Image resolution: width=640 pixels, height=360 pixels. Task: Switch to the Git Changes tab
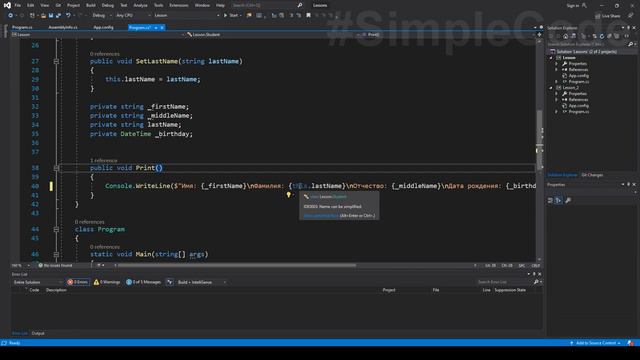point(592,175)
